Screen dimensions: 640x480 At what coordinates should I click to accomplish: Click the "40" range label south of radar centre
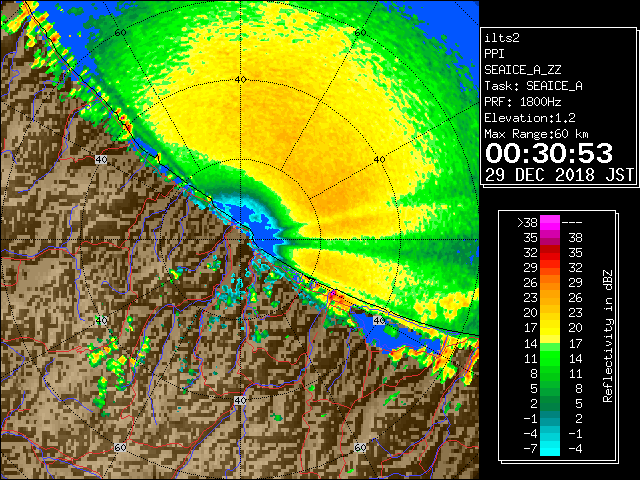240,400
